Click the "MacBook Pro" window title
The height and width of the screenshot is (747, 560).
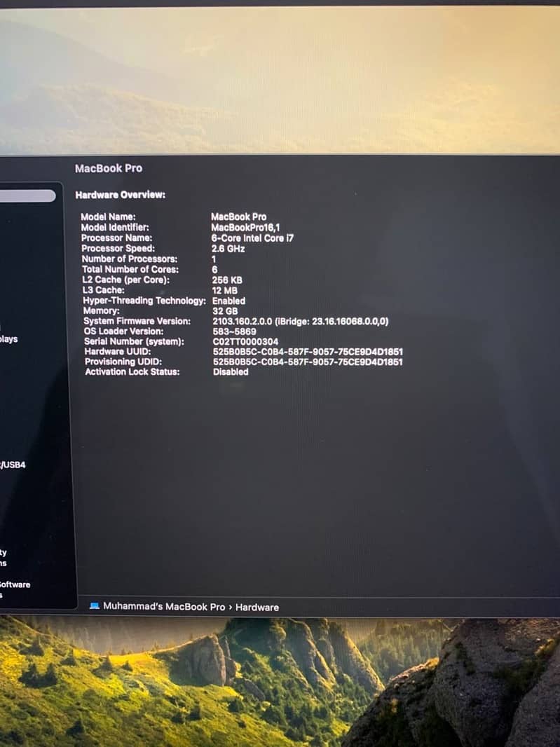pyautogui.click(x=109, y=168)
